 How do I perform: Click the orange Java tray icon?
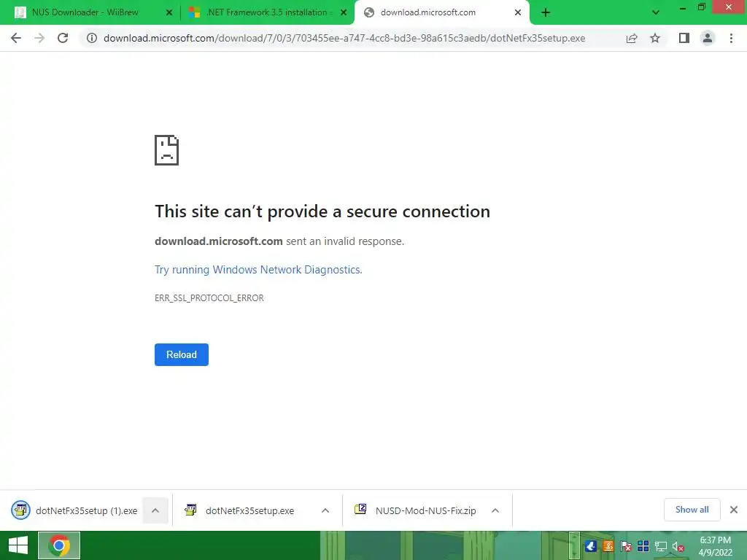coord(608,546)
